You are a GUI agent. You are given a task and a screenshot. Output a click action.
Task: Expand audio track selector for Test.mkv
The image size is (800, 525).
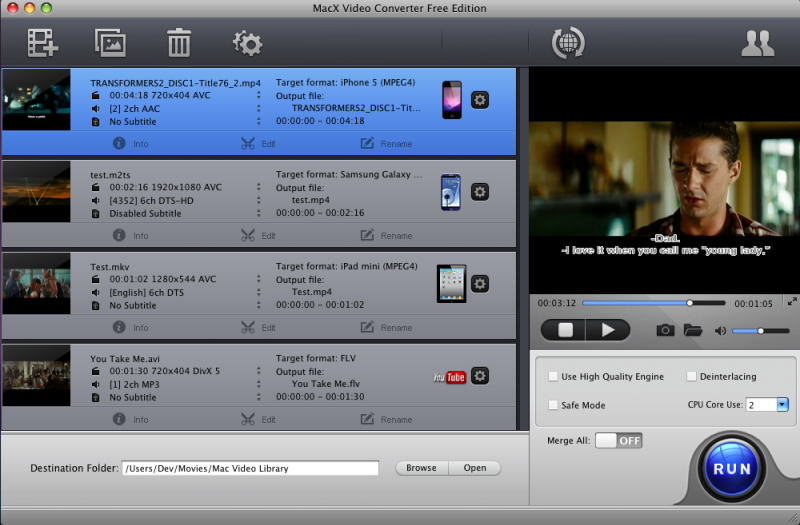(258, 292)
